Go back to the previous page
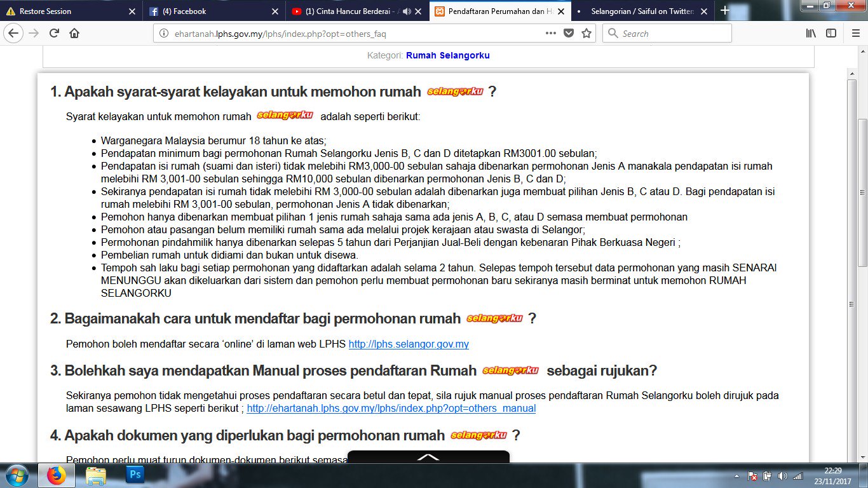 (14, 33)
